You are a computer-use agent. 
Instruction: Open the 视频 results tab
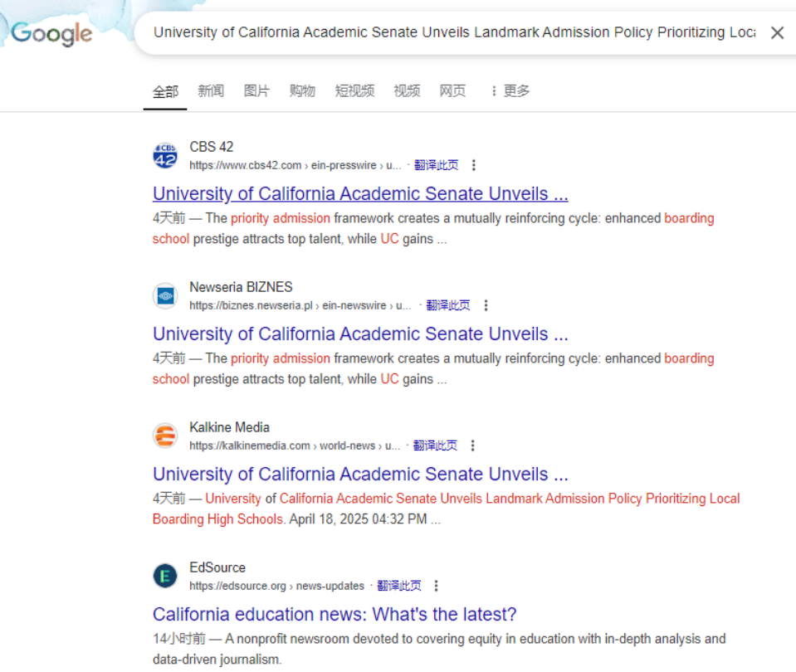(407, 91)
